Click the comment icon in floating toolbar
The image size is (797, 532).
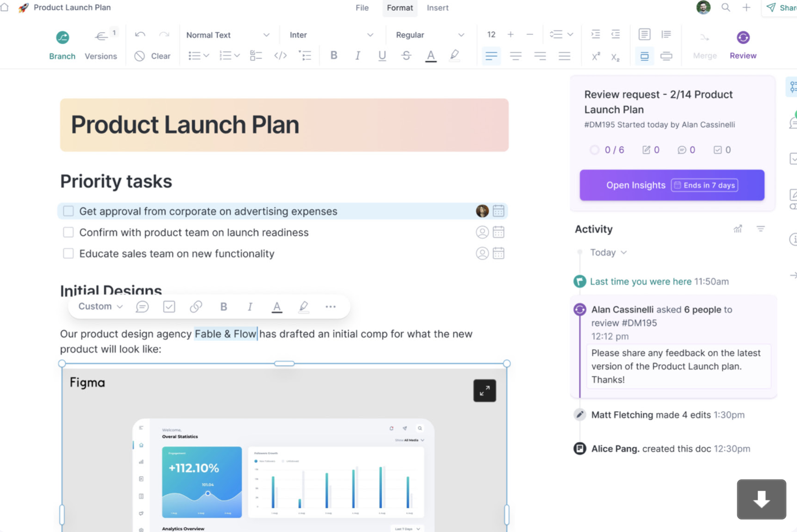coord(142,307)
